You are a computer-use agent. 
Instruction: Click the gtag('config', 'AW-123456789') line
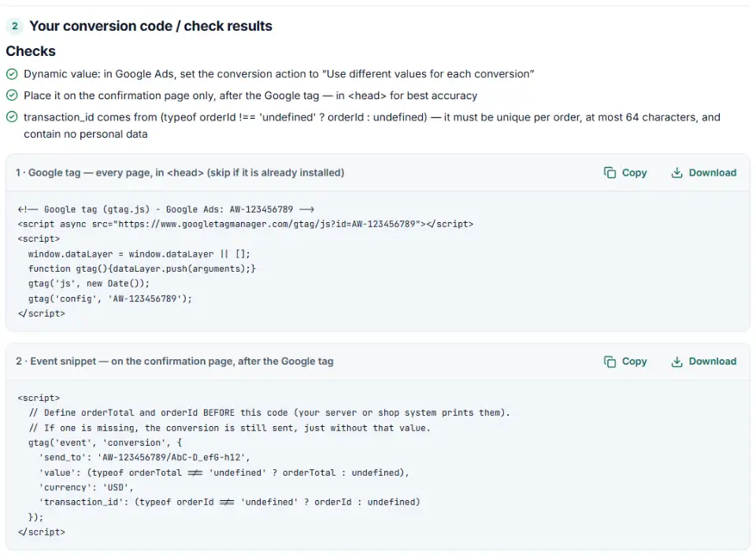110,298
